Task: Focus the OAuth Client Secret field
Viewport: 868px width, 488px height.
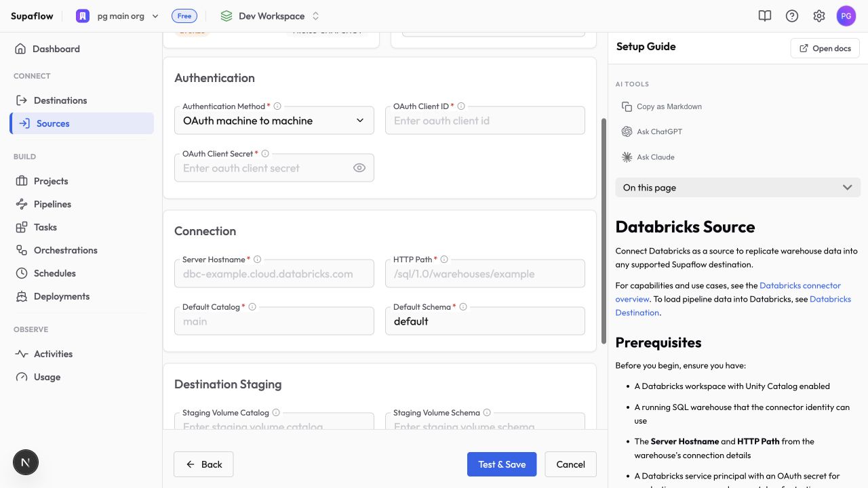Action: [x=274, y=168]
